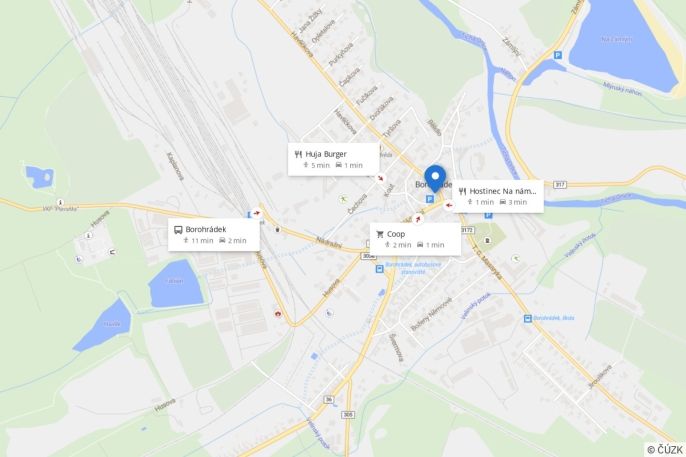Click the blue location pin marker

tap(435, 178)
